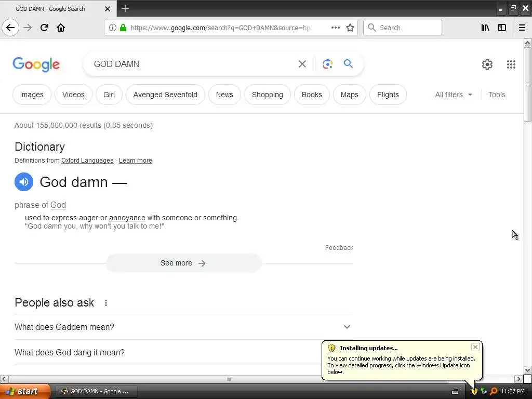The width and height of the screenshot is (532, 399).
Task: Open a new tab with plus button
Action: 125,8
